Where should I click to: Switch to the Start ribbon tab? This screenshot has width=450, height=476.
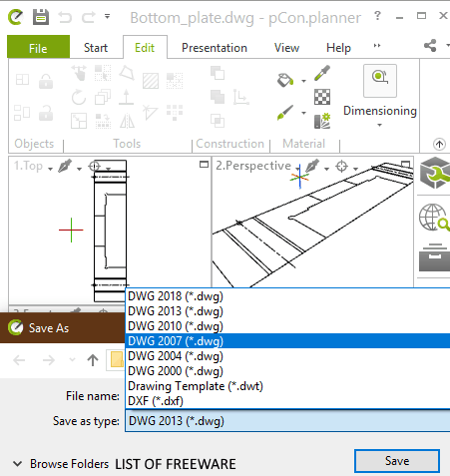(x=96, y=48)
